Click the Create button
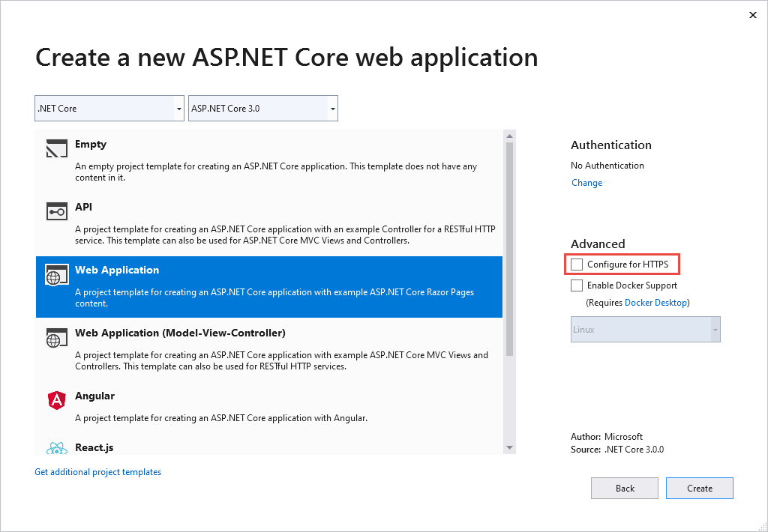This screenshot has height=532, width=768. click(700, 488)
